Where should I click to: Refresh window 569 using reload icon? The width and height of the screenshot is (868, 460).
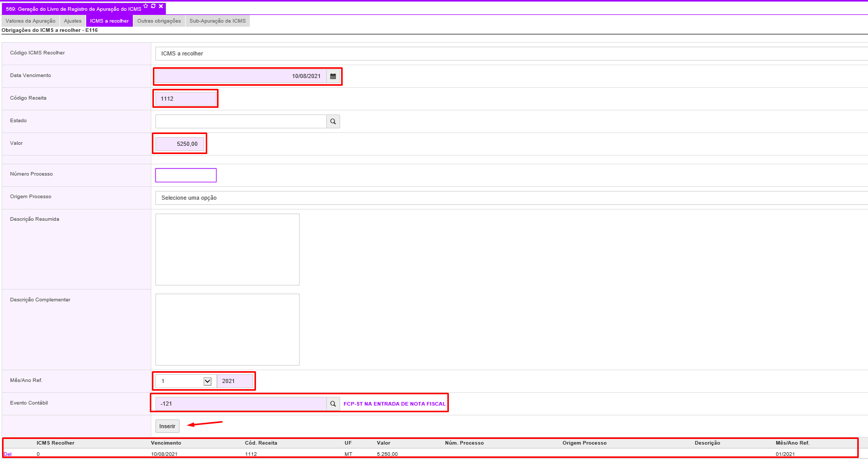pos(153,6)
